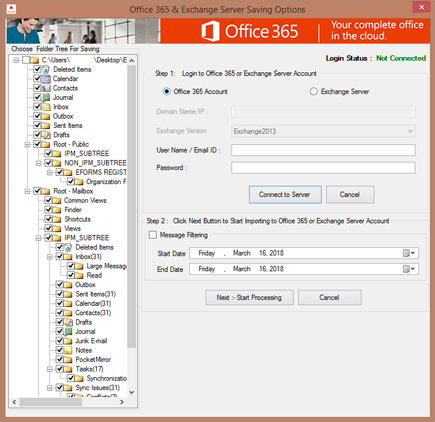Click the Connect to Server button

tap(285, 195)
